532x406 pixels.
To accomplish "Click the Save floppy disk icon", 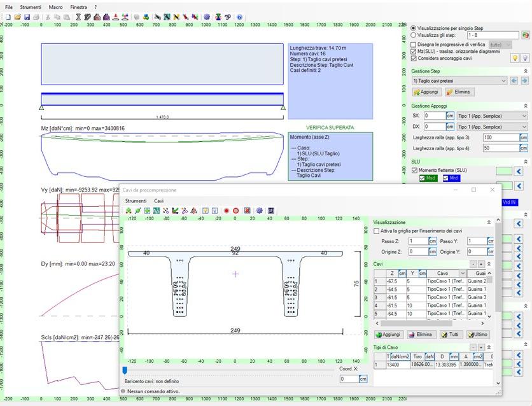I will point(27,17).
